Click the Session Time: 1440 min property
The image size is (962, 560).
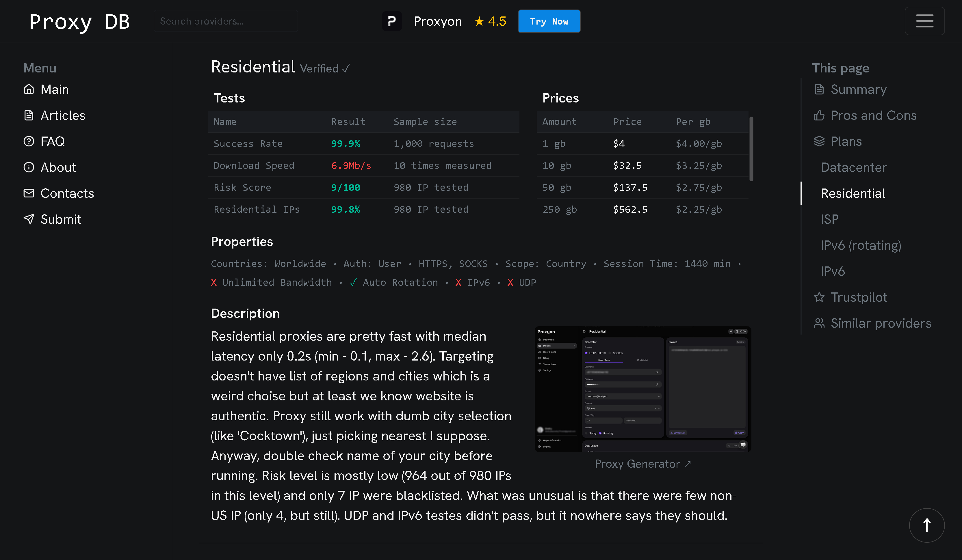point(667,264)
